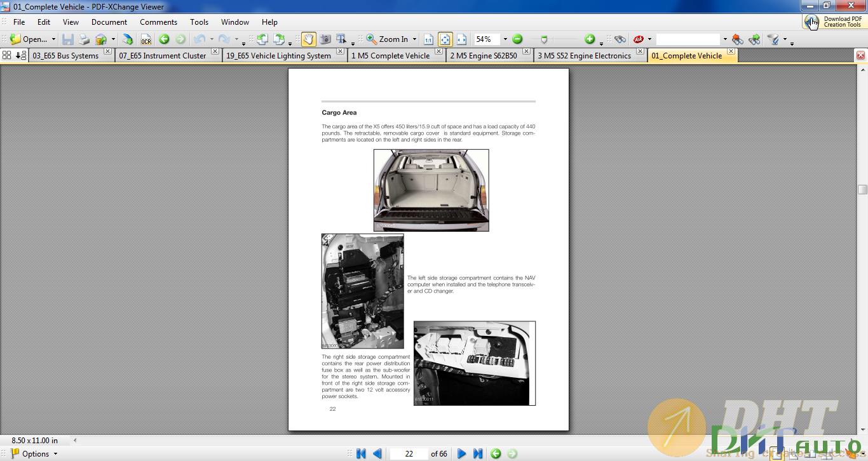Open the Window menu

point(235,22)
